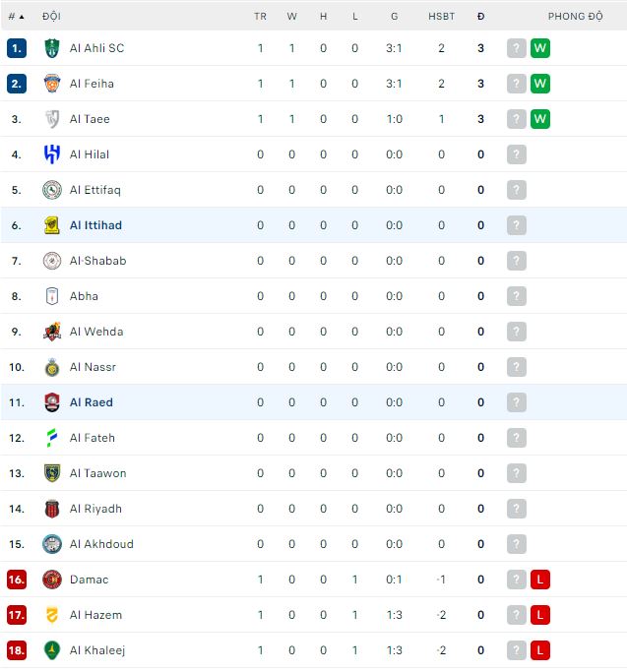Click the Al Fateh team logo
627x672 pixels.
[52, 438]
